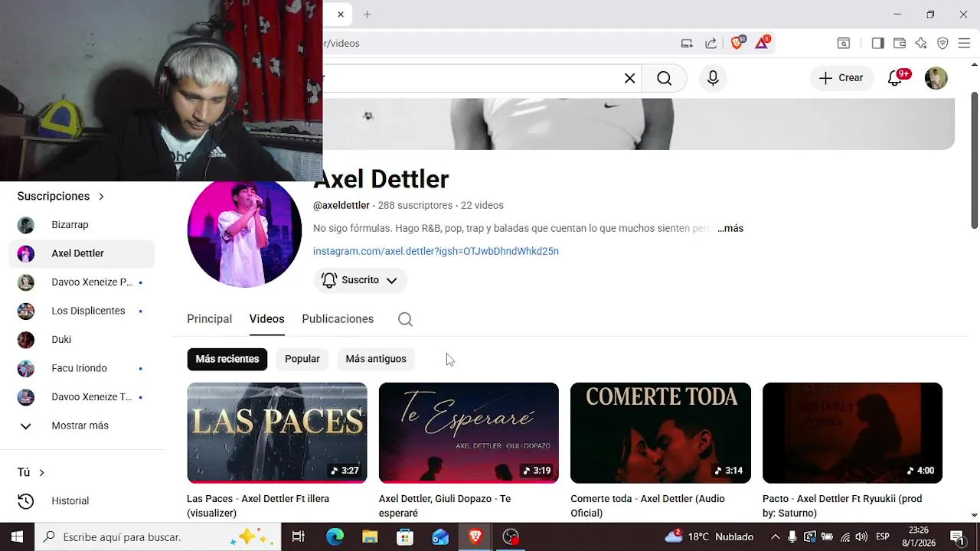980x551 pixels.
Task: Open the browser hamburger menu
Action: 964,44
